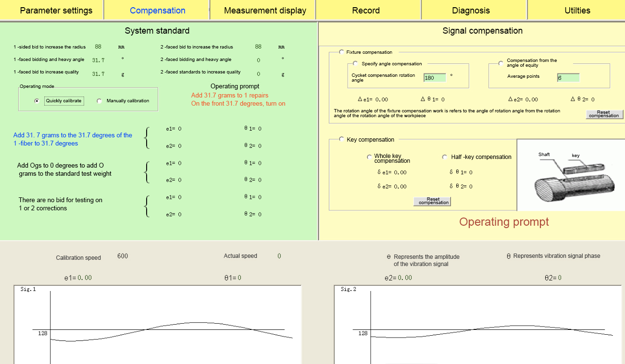The width and height of the screenshot is (625, 364).
Task: Open the Record tab
Action: pyautogui.click(x=366, y=10)
